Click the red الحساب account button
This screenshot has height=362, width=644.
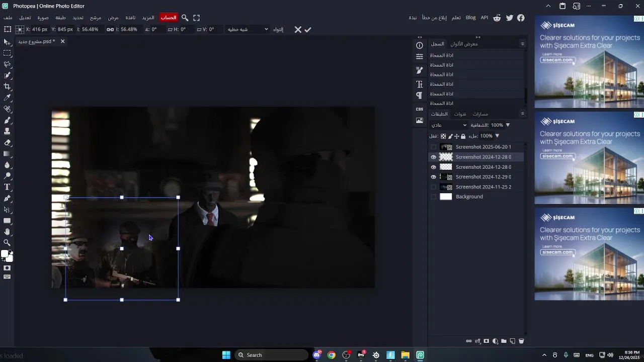click(169, 18)
